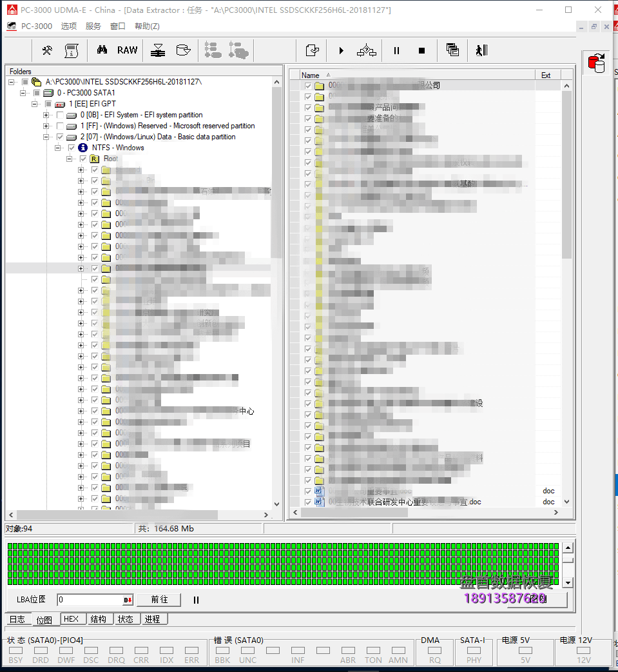Click the folder tree vertical scrollbar

click(x=276, y=293)
